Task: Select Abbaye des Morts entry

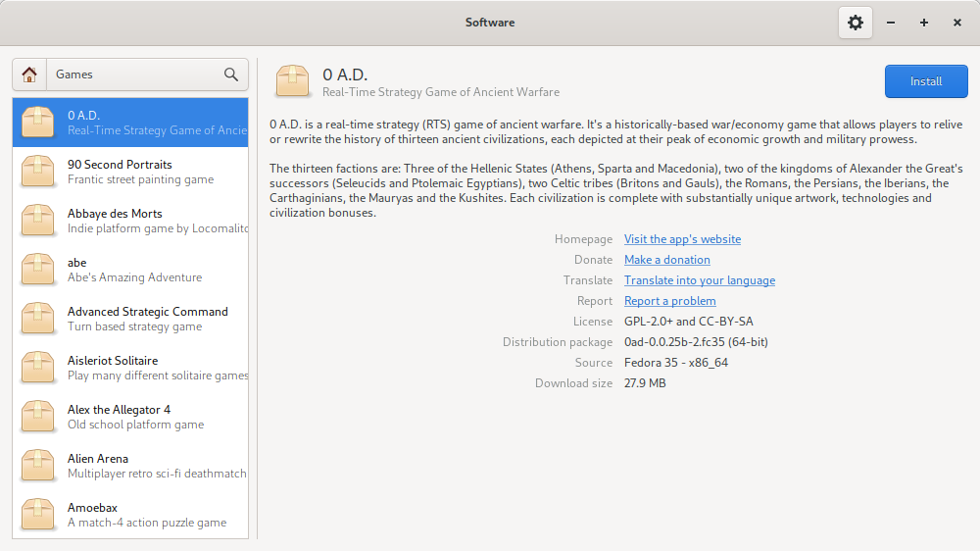Action: [130, 221]
